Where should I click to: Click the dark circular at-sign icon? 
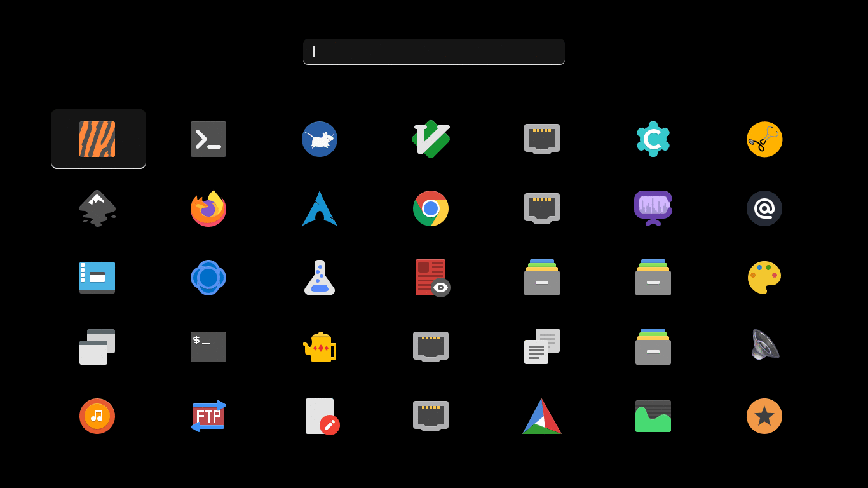point(764,208)
